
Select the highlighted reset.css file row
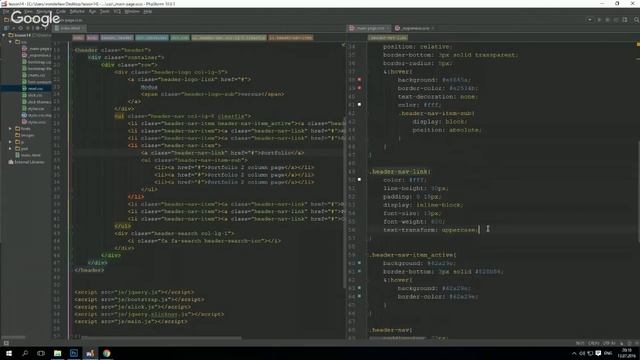tap(26, 88)
